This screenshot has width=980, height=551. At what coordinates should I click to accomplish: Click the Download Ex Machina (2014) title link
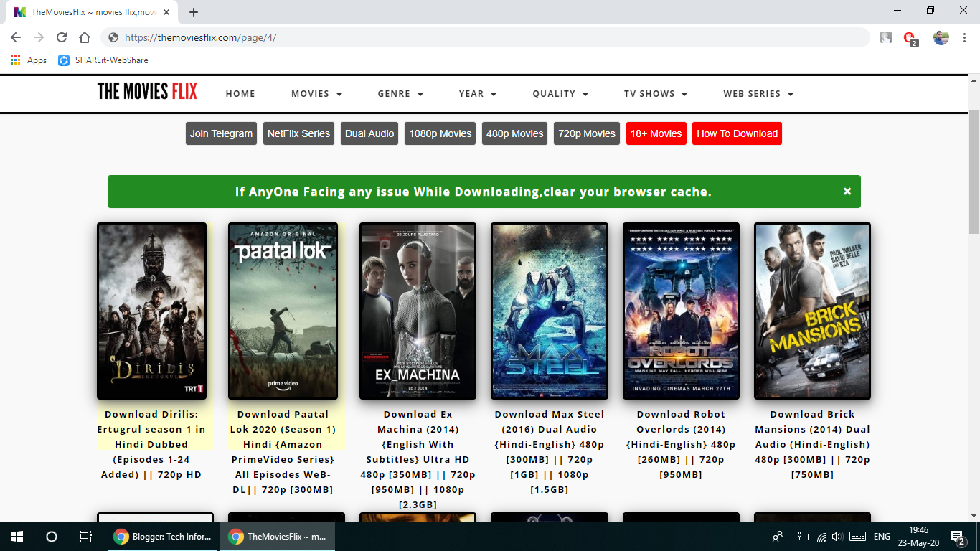point(418,459)
